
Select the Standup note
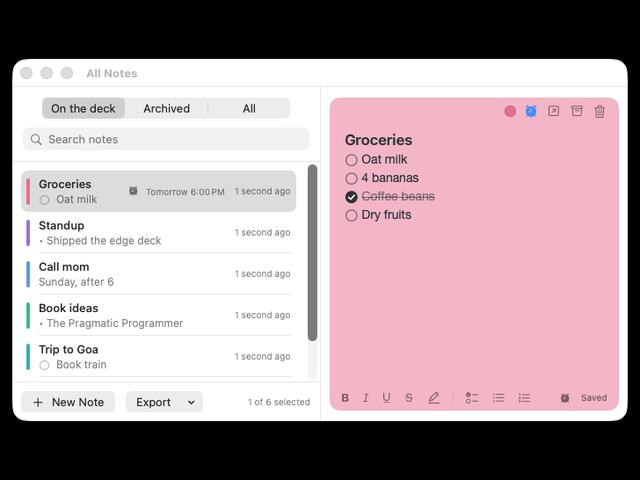click(159, 233)
